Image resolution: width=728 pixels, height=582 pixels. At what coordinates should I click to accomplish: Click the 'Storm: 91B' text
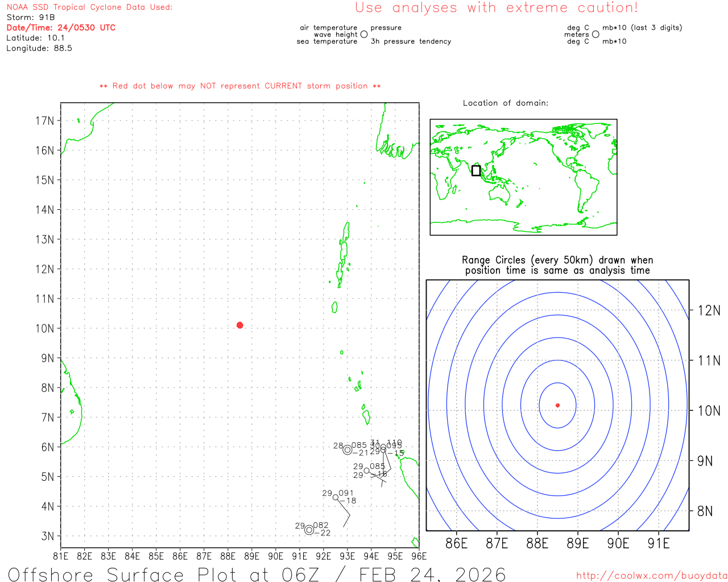click(31, 18)
